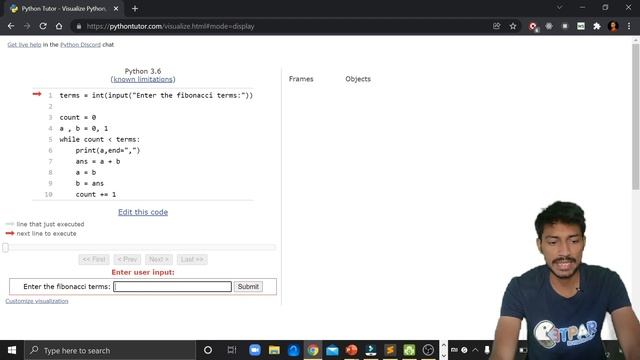Open Customize visualization link

click(37, 301)
